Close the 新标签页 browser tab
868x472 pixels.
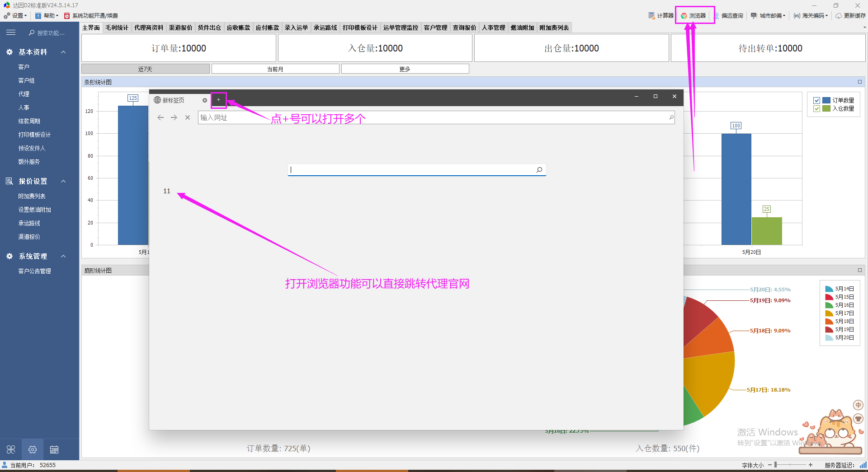pyautogui.click(x=205, y=100)
